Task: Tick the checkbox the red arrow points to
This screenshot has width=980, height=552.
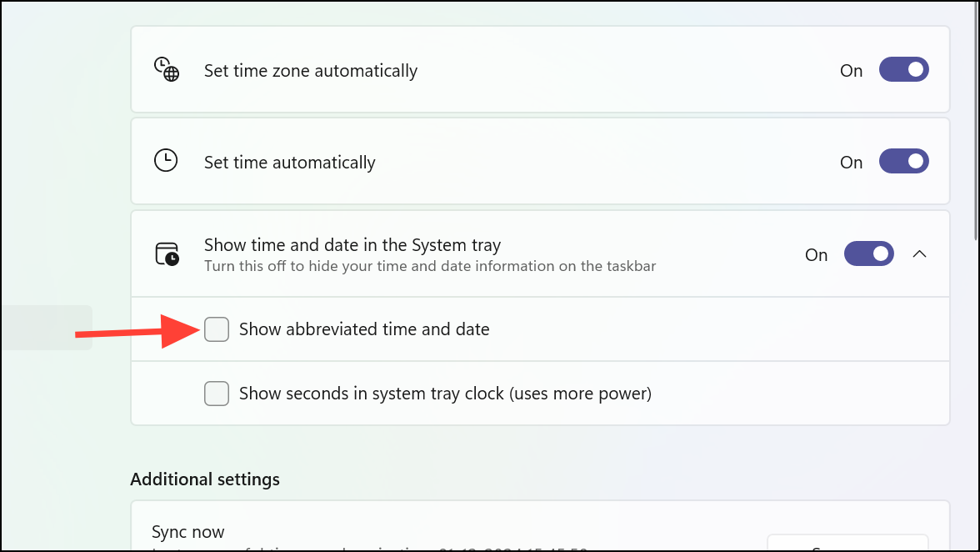Action: pyautogui.click(x=217, y=329)
